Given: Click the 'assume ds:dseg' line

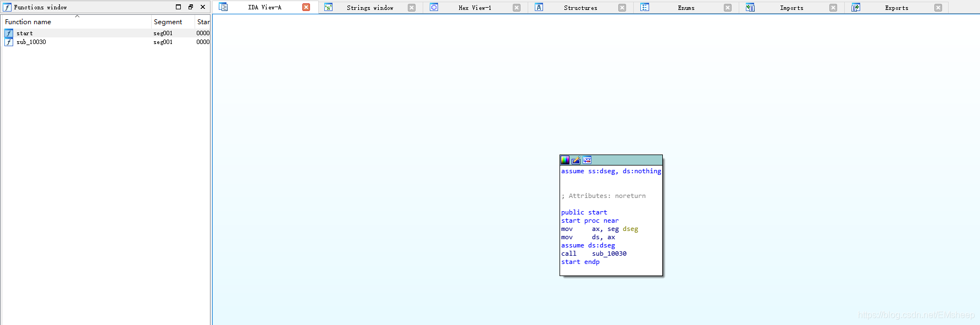Looking at the screenshot, I should [588, 245].
